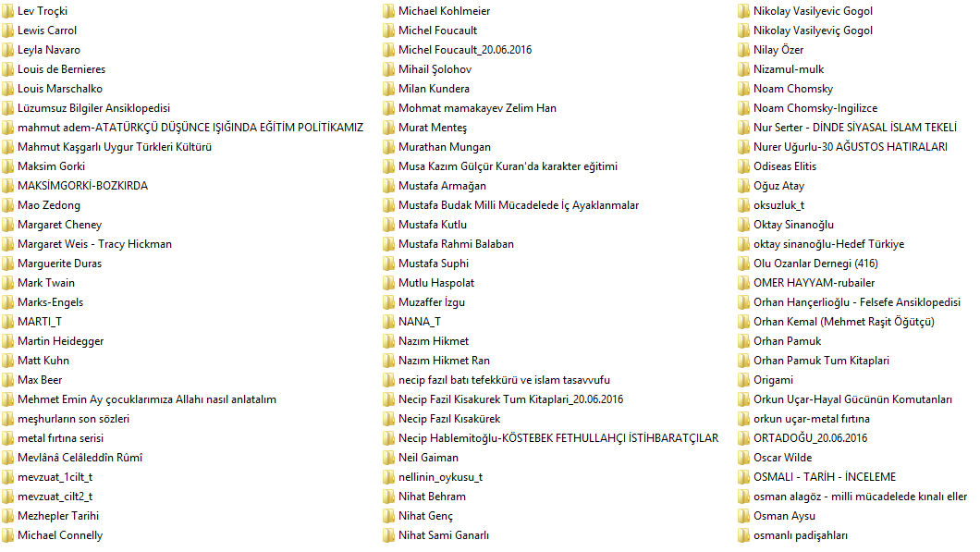980x552 pixels.
Task: Click the Odiseas Elitis folder name
Action: (784, 166)
